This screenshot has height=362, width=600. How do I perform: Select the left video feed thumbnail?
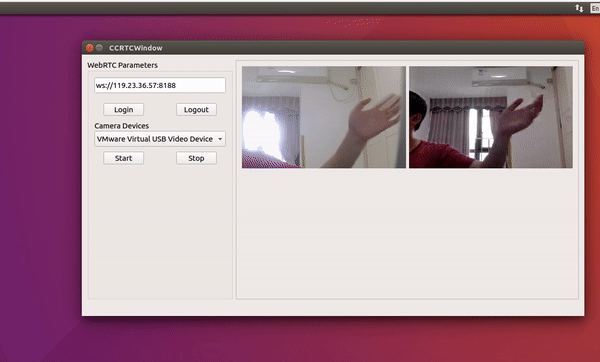[x=324, y=117]
